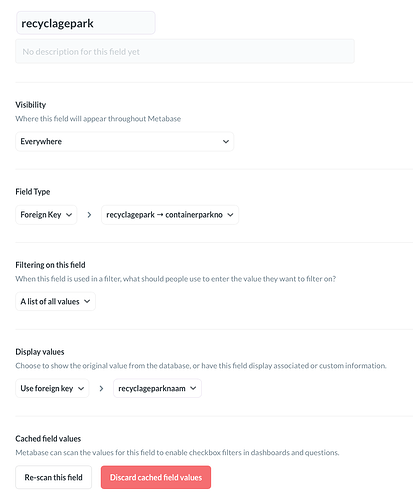This screenshot has width=413, height=500.
Task: Click the chevron next to Foreign Key
Action: click(69, 215)
